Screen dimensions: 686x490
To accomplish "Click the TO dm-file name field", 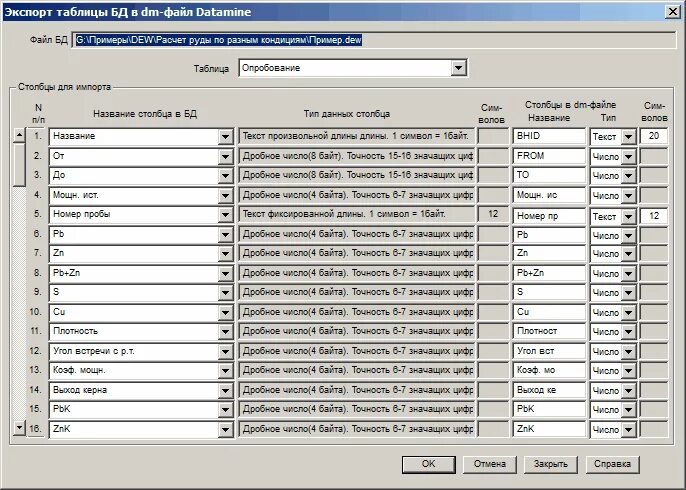I will point(549,175).
